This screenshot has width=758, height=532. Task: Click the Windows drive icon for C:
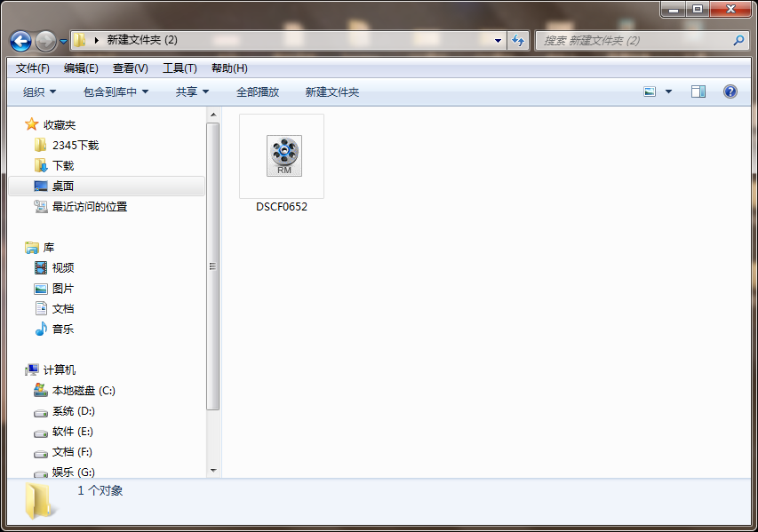click(41, 390)
